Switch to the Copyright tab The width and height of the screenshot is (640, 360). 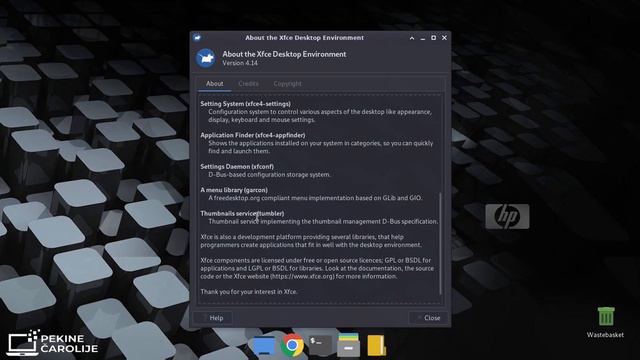pyautogui.click(x=287, y=84)
